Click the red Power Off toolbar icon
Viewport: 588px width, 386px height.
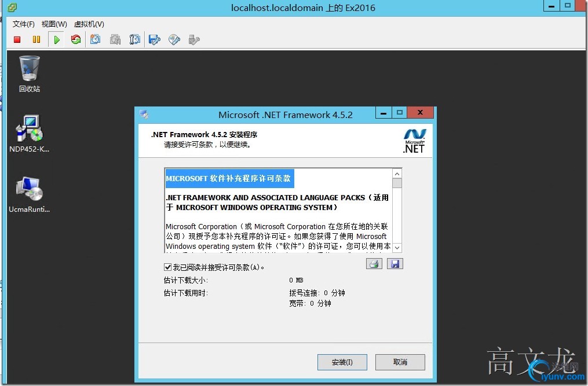tap(17, 39)
